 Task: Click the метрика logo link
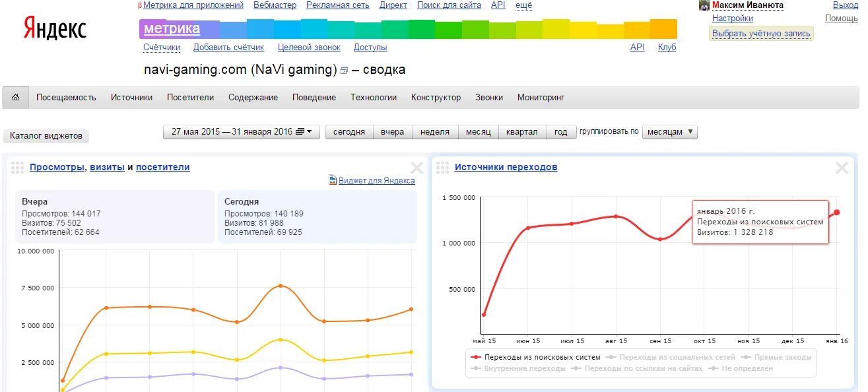(172, 28)
